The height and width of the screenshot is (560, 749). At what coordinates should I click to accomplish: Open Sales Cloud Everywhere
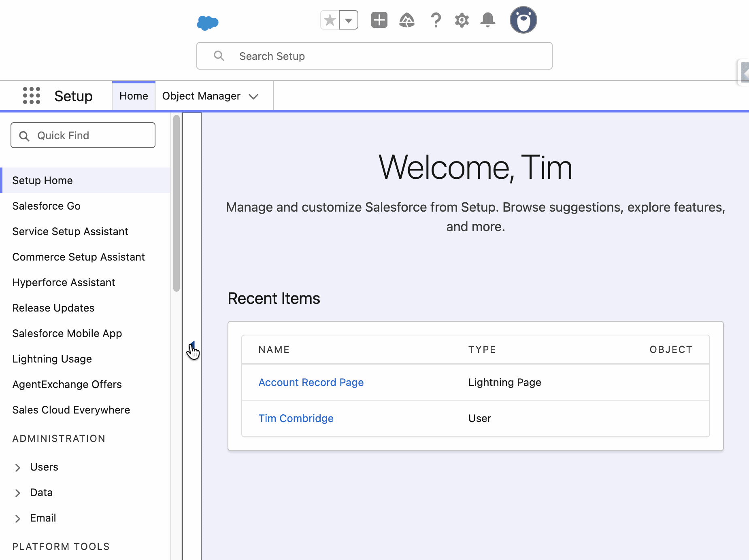(71, 410)
